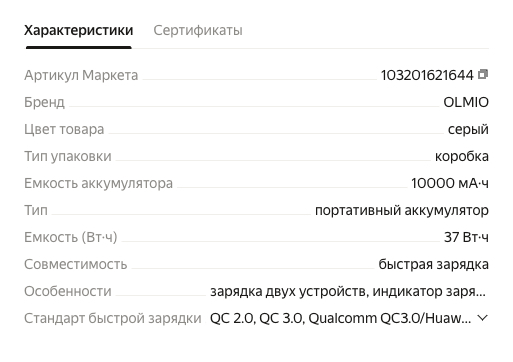
Task: Click the Артикул Маркета label
Action: (x=81, y=75)
